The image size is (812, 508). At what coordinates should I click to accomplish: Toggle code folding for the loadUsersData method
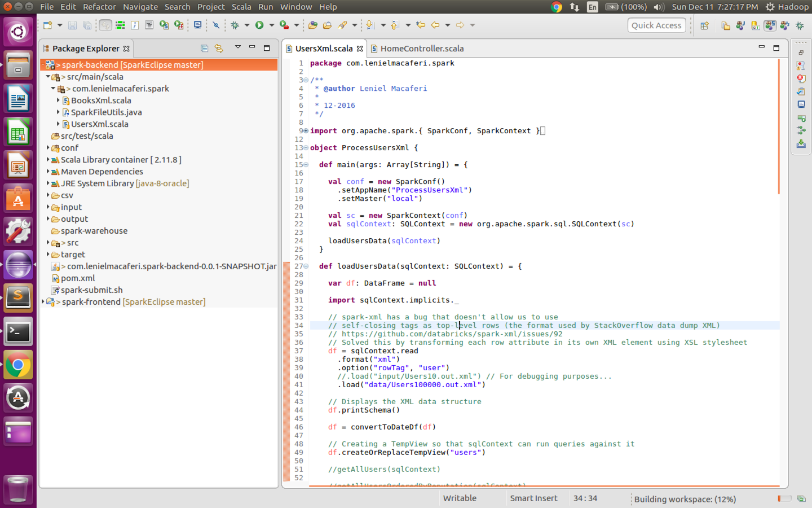click(306, 266)
